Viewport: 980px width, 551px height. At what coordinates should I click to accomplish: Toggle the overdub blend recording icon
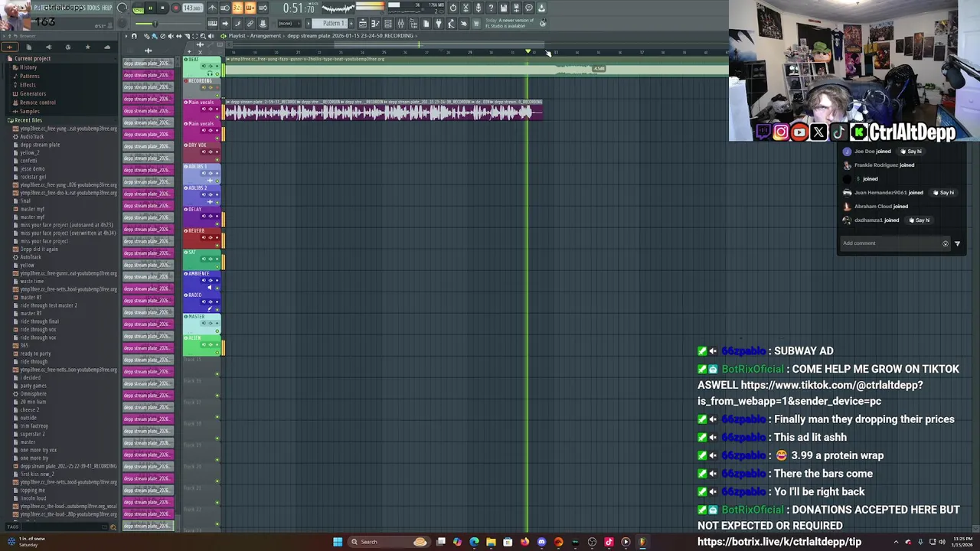point(250,8)
